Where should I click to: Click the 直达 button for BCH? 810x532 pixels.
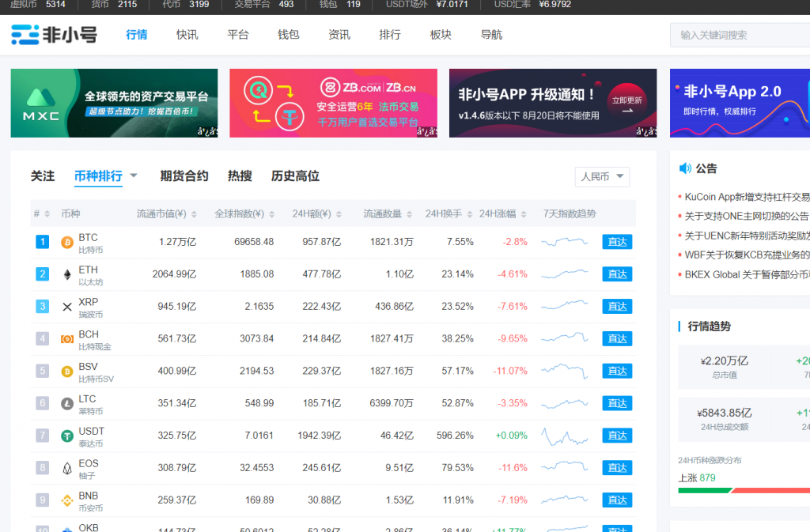pyautogui.click(x=617, y=338)
